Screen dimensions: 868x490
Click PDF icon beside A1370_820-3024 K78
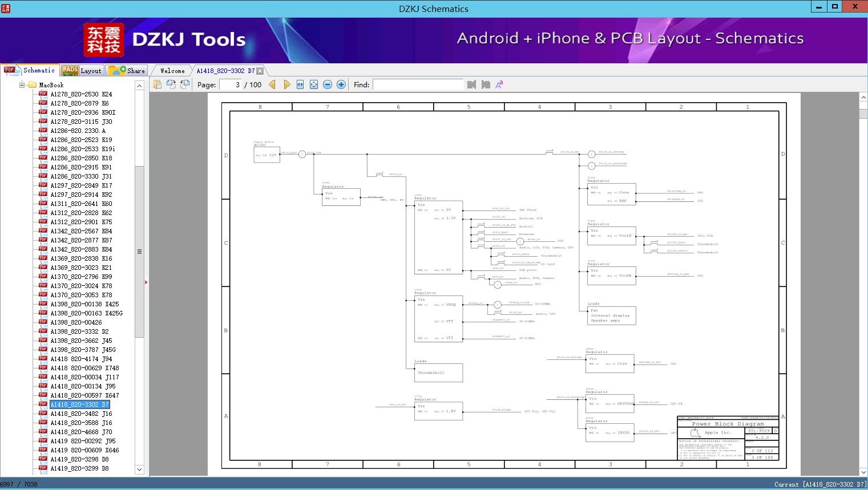pos(43,285)
